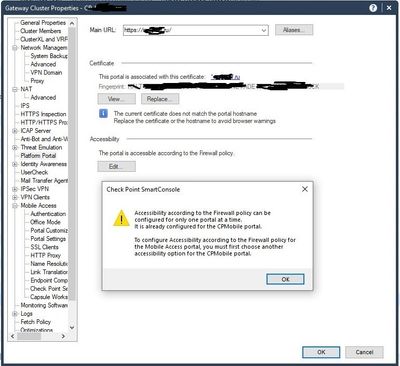Click the tree horizontal scroll right arrow
This screenshot has height=366, width=400.
pos(63,336)
